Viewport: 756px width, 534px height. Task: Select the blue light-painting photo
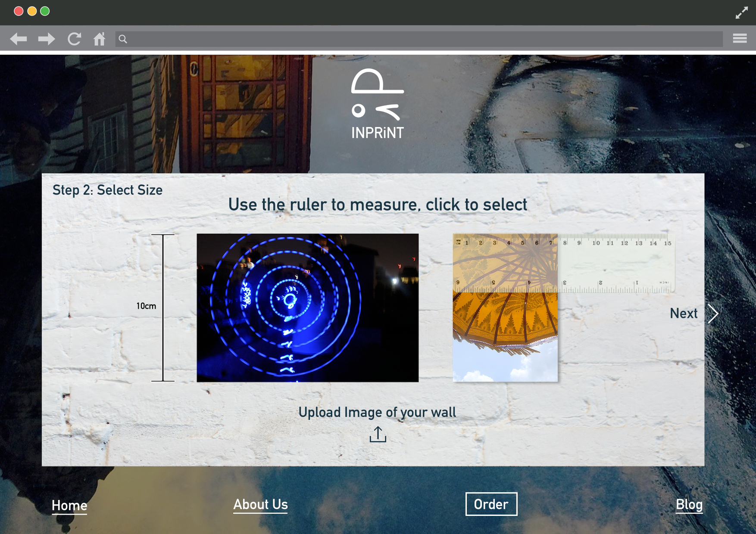(x=307, y=307)
